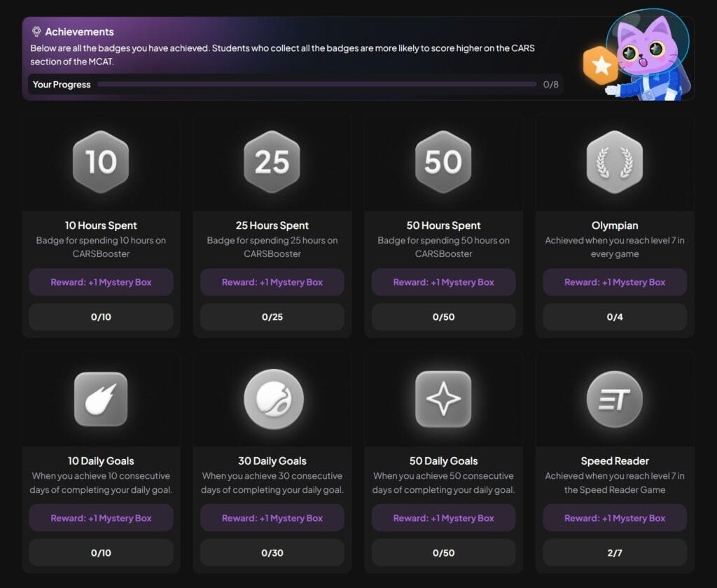This screenshot has width=717, height=588.
Task: Select the 30 Daily Goals planet badge
Action: [272, 398]
